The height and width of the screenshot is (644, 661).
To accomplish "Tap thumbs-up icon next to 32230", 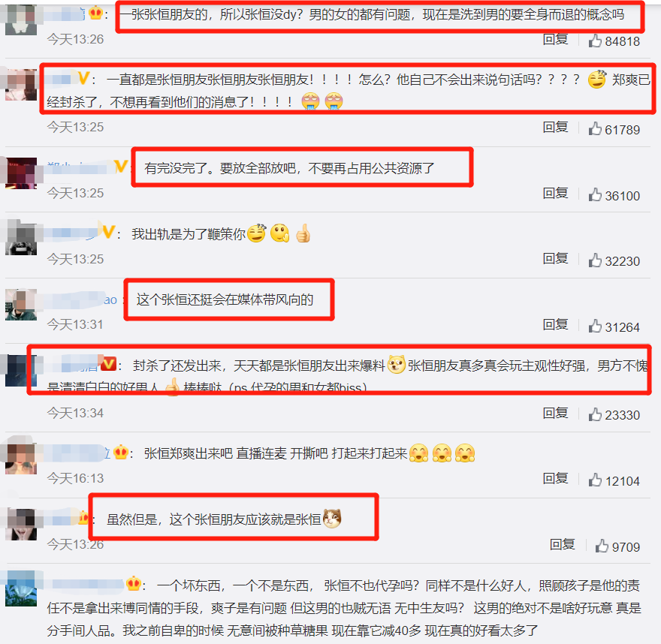I will [x=595, y=260].
